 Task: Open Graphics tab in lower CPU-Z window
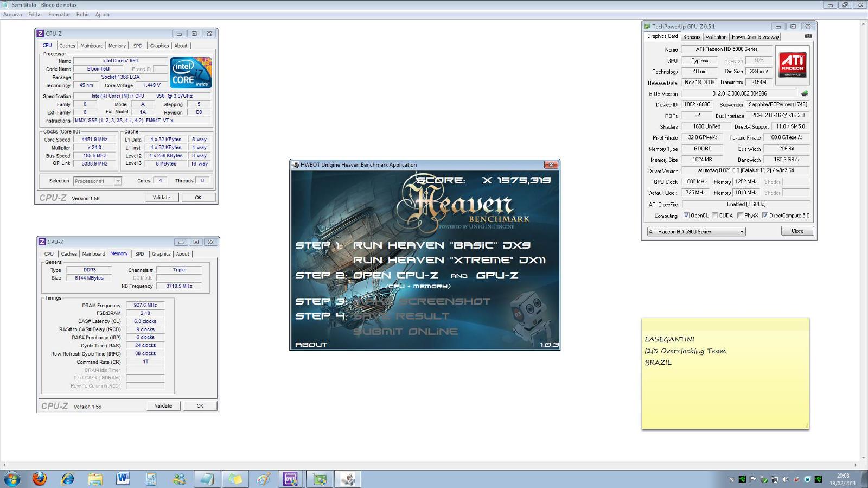click(161, 254)
